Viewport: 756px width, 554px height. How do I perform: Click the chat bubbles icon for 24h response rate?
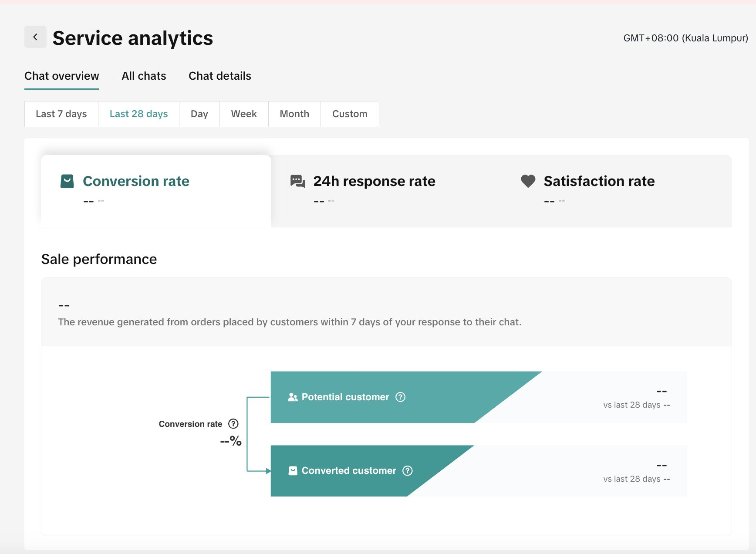tap(298, 181)
